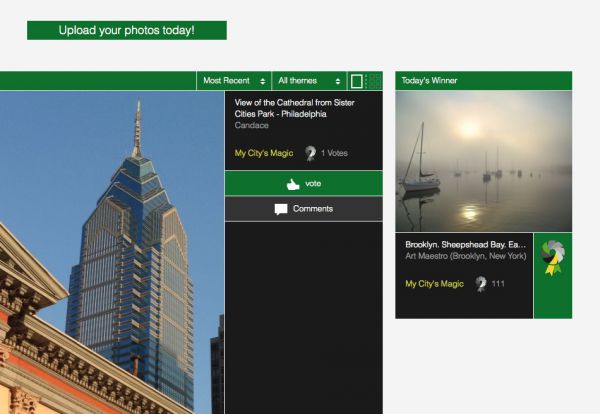This screenshot has height=414, width=600.
Task: Expand the All themes filter dropdown
Action: tap(309, 81)
